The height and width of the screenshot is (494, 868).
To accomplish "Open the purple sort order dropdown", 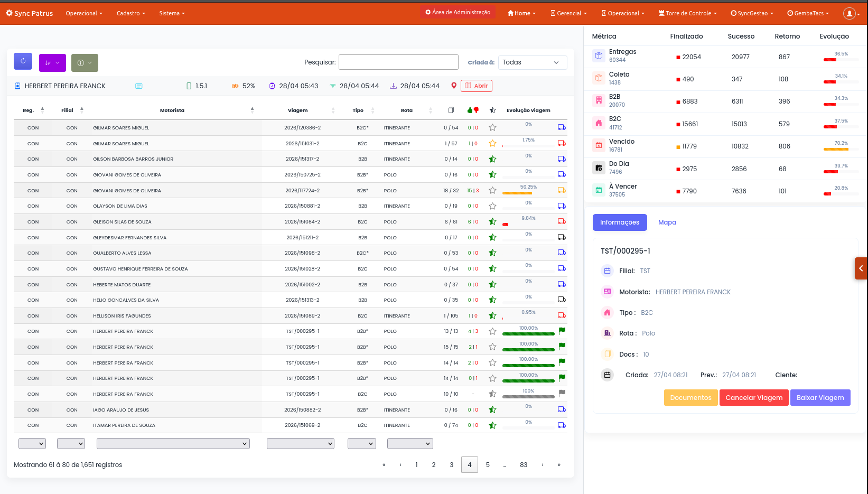I will click(52, 62).
